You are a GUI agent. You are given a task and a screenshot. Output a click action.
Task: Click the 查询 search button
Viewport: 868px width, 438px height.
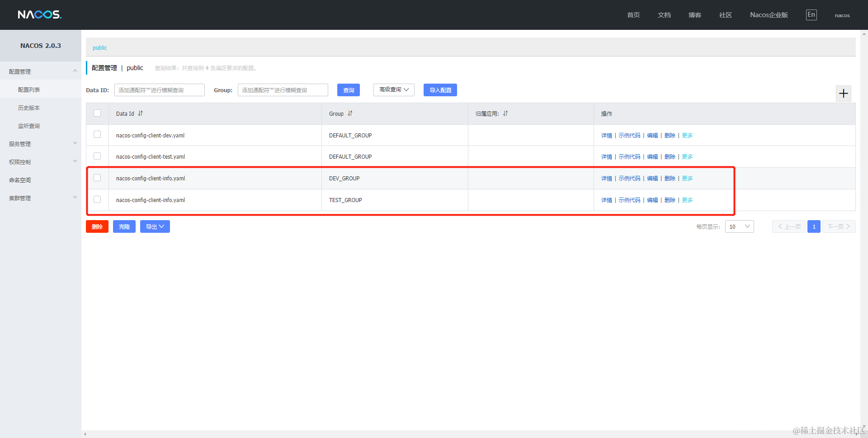[349, 90]
